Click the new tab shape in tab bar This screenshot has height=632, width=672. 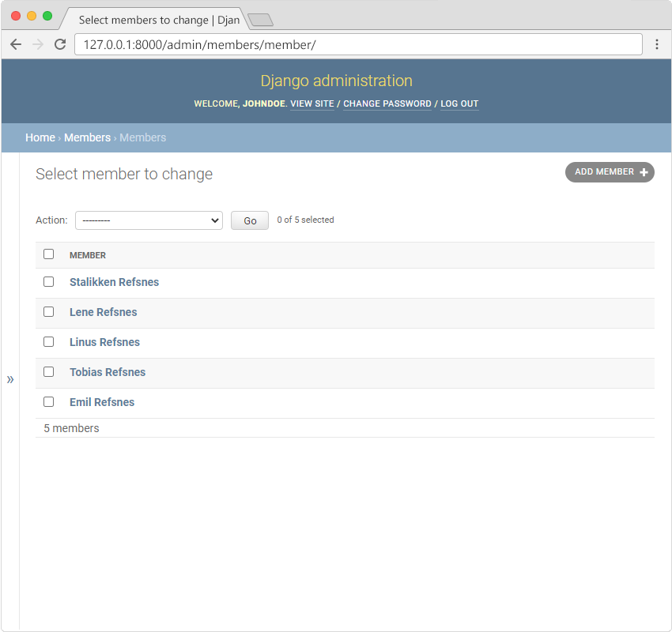[261, 20]
